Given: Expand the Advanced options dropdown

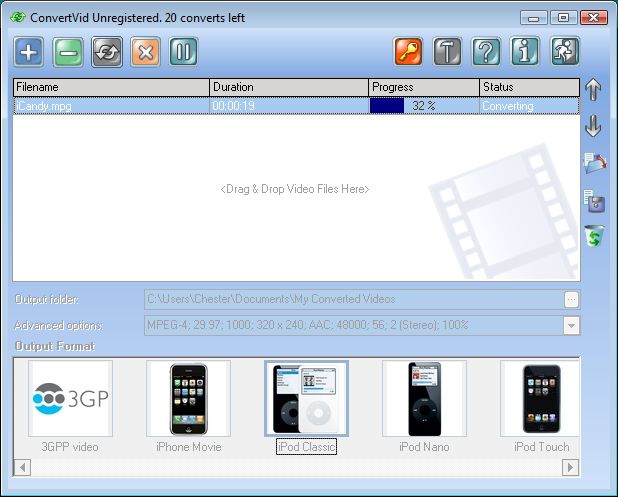Looking at the screenshot, I should click(x=571, y=325).
